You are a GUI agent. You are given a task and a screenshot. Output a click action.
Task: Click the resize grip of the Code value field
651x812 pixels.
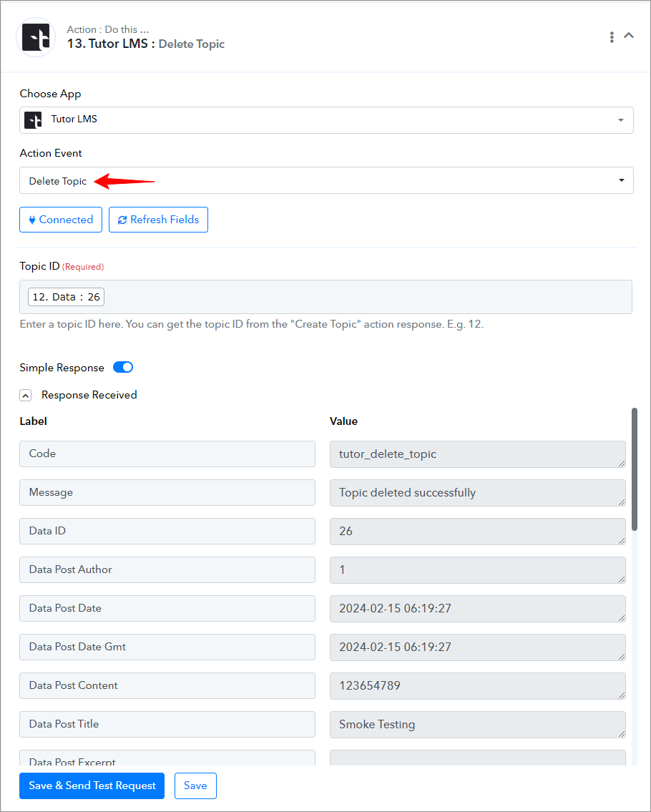[x=622, y=464]
